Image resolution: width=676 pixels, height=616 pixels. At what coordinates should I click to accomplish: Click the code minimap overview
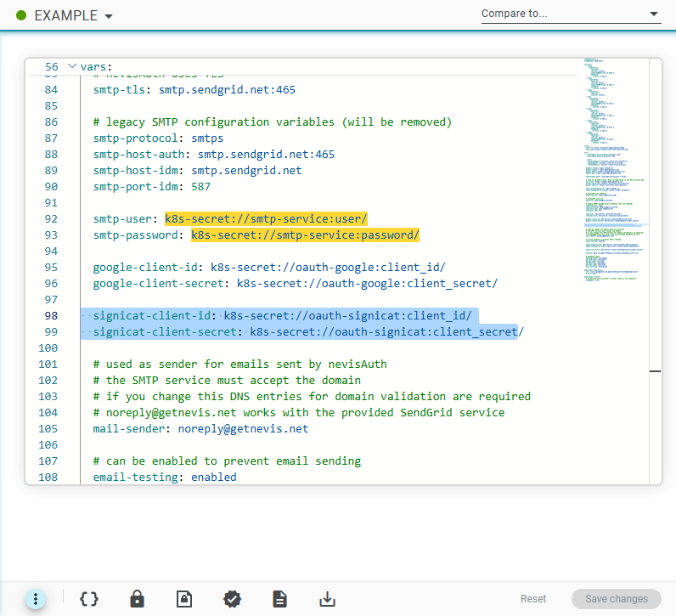[615, 171]
